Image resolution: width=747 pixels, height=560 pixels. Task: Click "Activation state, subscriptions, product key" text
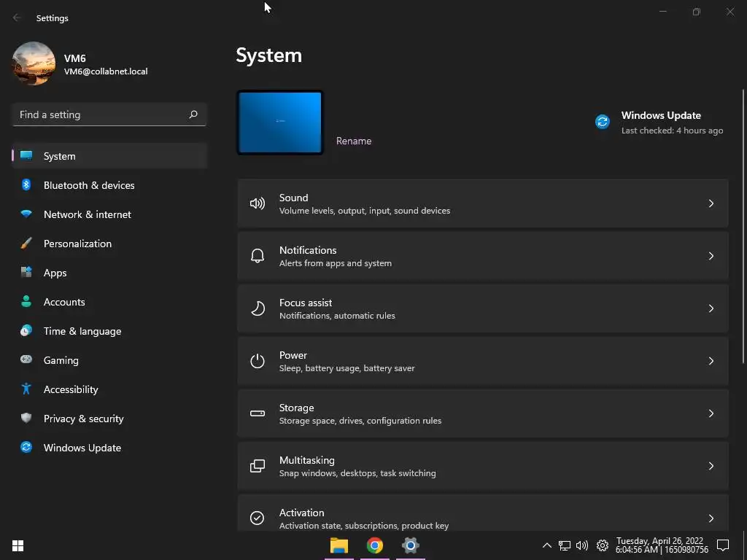[x=364, y=525]
